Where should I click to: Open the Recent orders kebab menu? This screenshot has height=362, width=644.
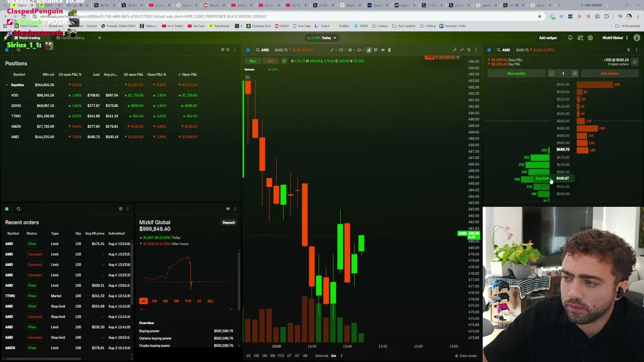pyautogui.click(x=127, y=209)
